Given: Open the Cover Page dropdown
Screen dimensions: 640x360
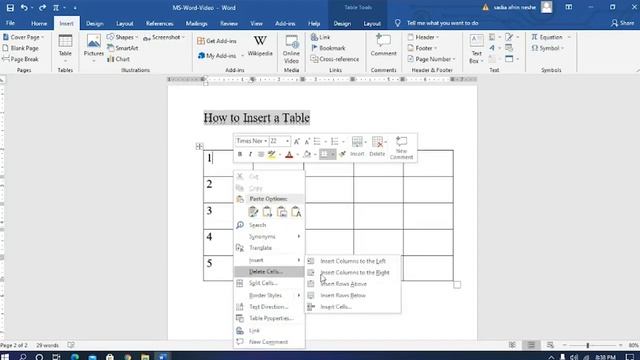Looking at the screenshot, I should point(23,37).
